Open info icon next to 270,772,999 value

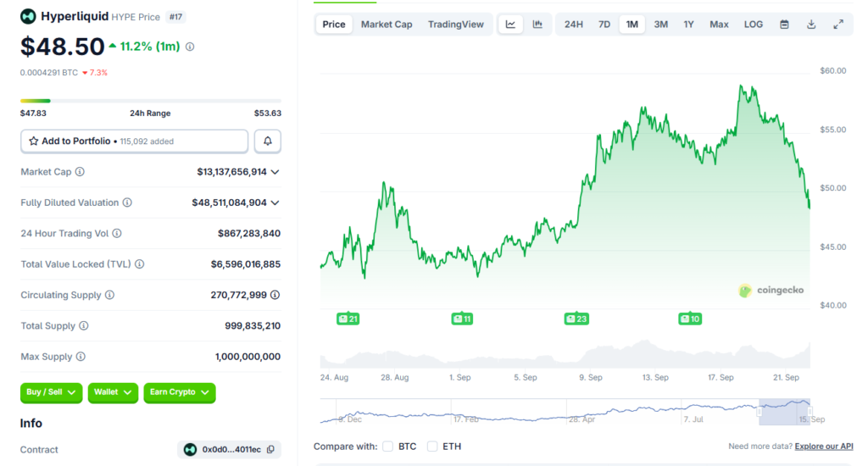[275, 295]
